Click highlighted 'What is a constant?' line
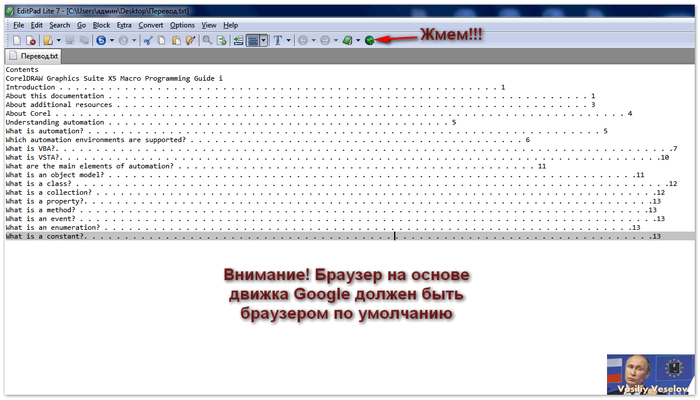700x400 pixels. 350,236
